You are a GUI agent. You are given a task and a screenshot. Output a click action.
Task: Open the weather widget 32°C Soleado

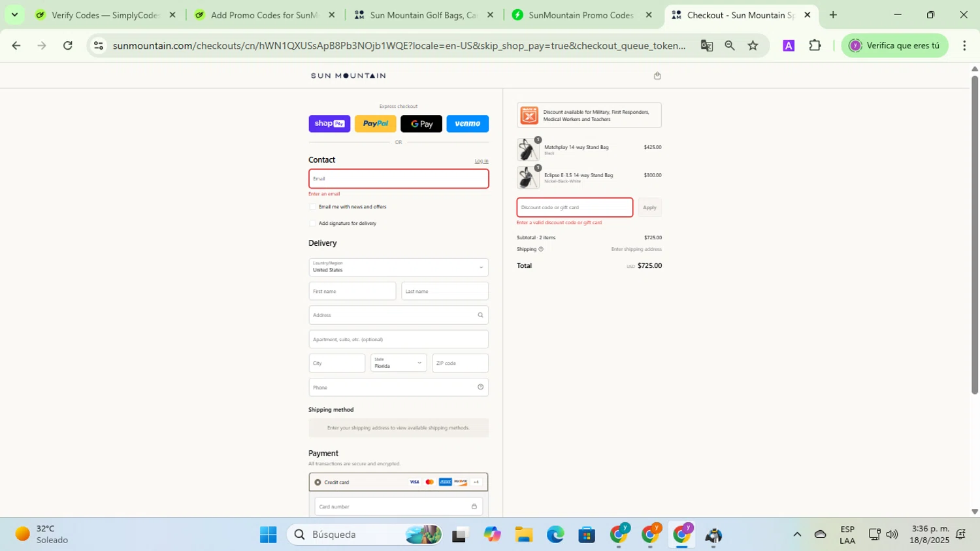point(42,534)
